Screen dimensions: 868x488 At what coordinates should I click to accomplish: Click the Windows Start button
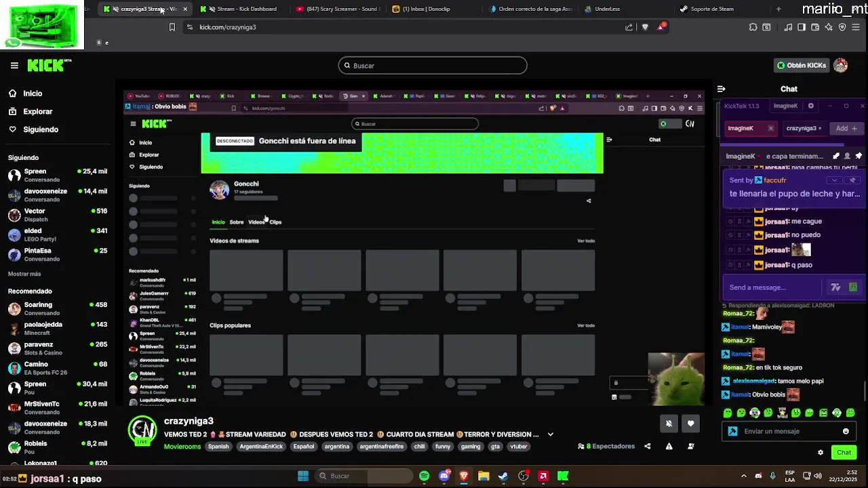303,476
